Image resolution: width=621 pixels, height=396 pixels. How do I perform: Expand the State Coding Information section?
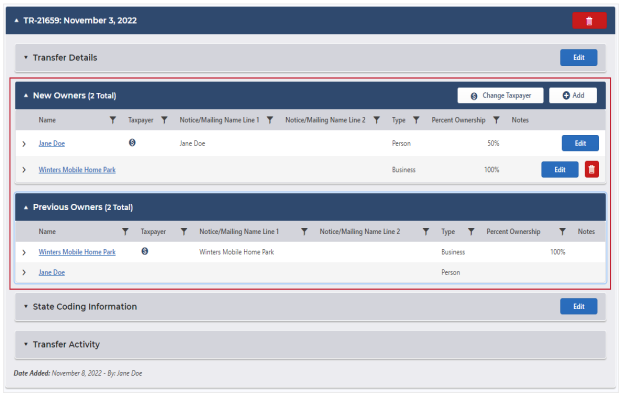(x=26, y=307)
